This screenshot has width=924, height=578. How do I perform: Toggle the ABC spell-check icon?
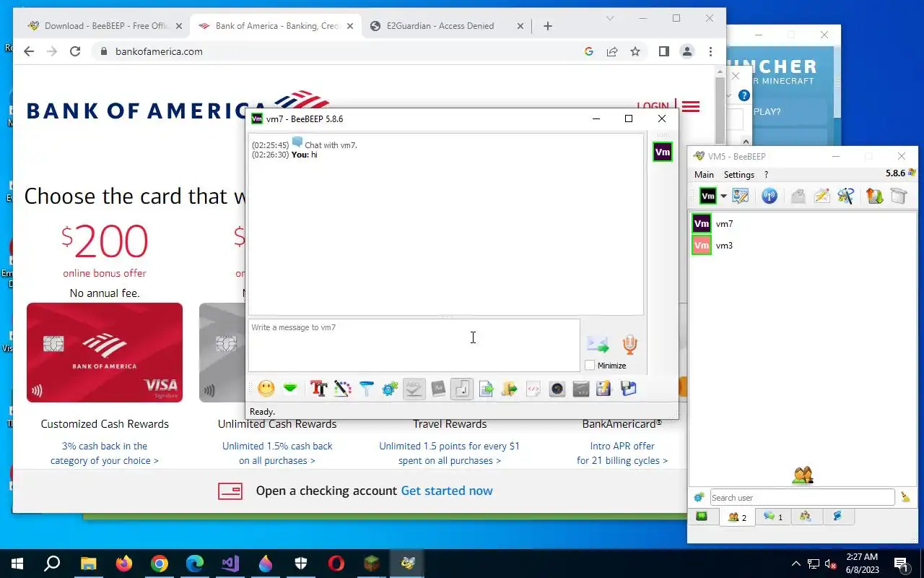point(414,389)
